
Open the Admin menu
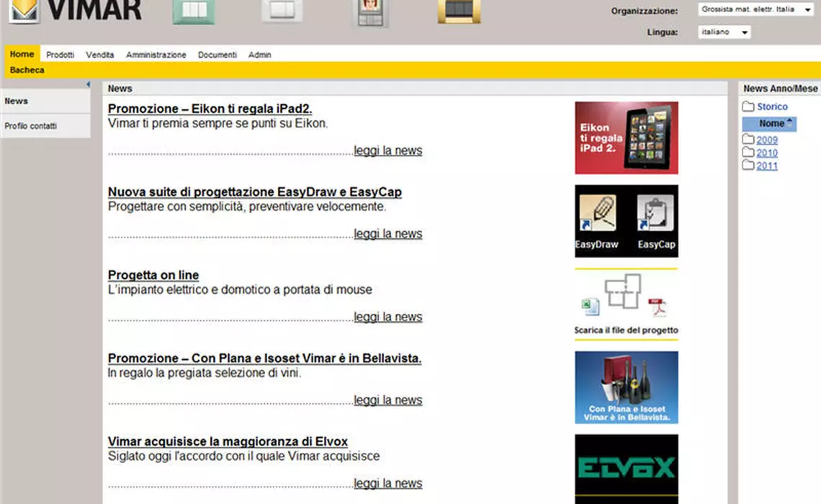coord(260,55)
